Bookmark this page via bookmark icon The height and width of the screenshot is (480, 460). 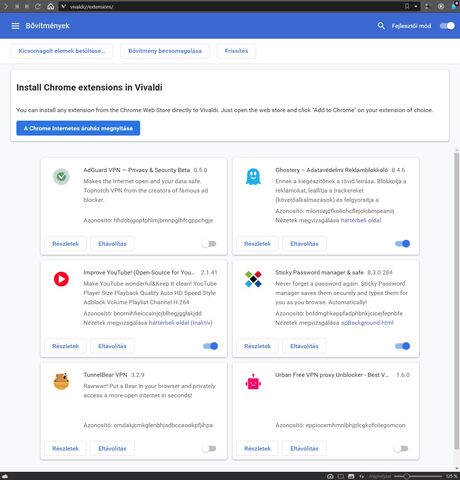click(407, 6)
